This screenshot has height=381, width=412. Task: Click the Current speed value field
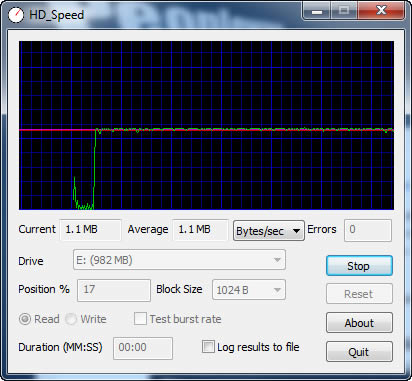pos(90,230)
